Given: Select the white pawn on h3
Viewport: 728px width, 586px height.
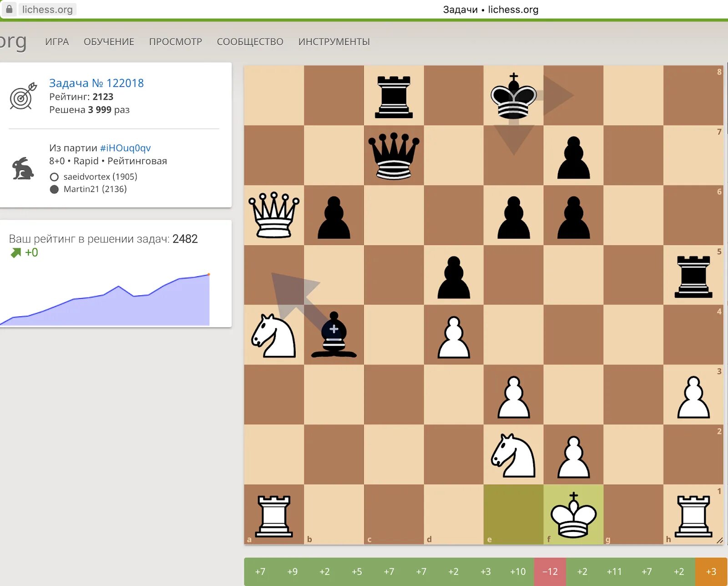Looking at the screenshot, I should pyautogui.click(x=693, y=397).
